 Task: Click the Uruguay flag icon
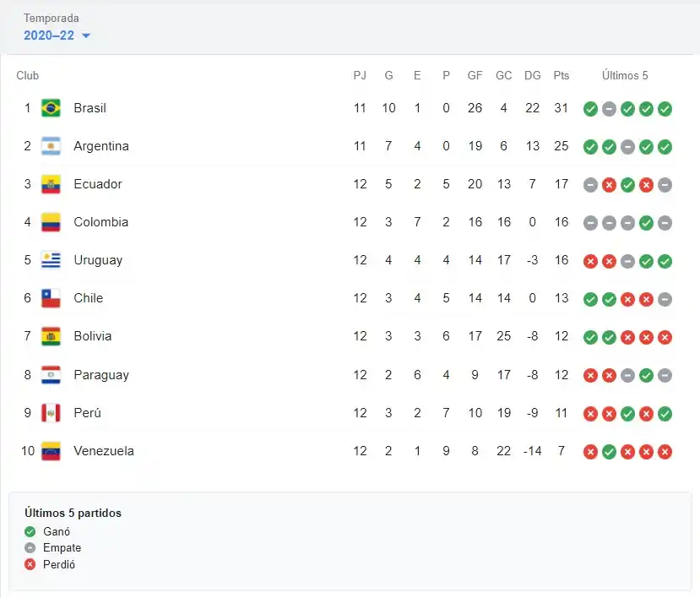(51, 260)
